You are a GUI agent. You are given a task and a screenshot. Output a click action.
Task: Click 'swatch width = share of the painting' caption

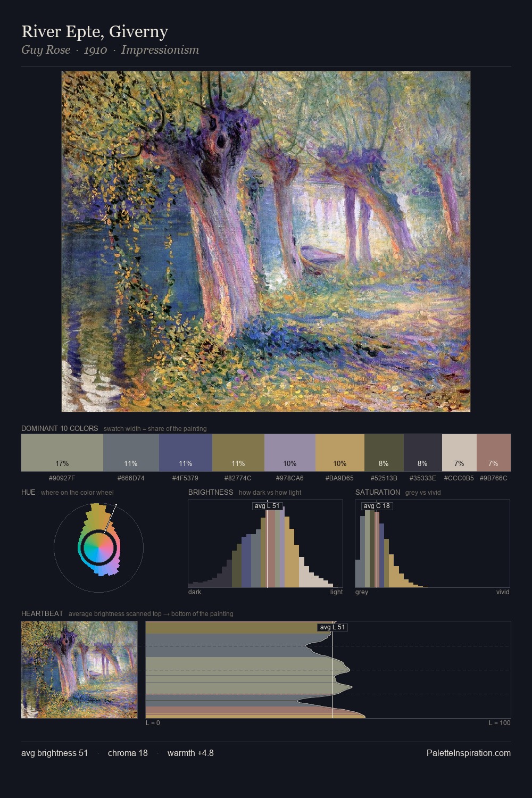tap(155, 429)
